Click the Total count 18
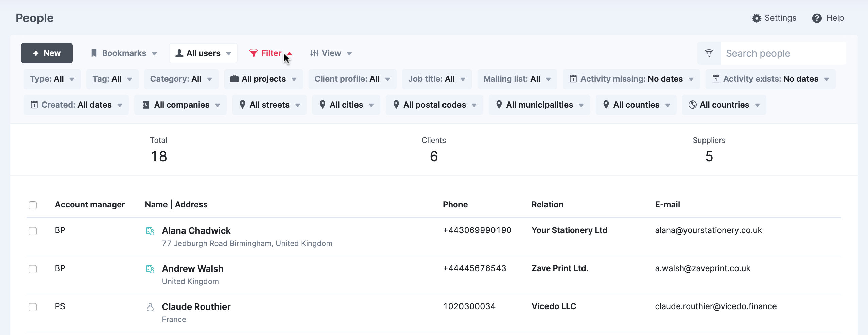The height and width of the screenshot is (335, 868). [x=159, y=156]
